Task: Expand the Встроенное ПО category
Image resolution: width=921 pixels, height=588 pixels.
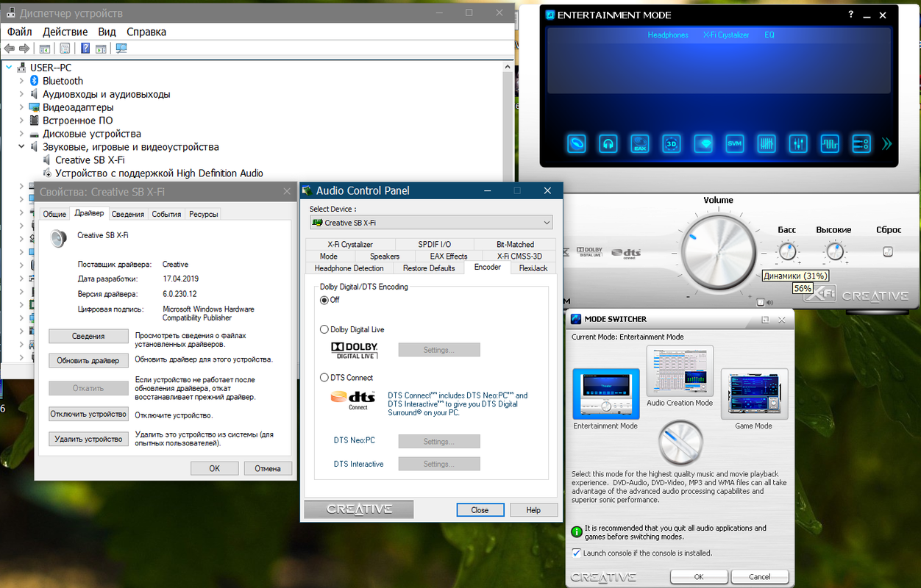Action: point(22,121)
